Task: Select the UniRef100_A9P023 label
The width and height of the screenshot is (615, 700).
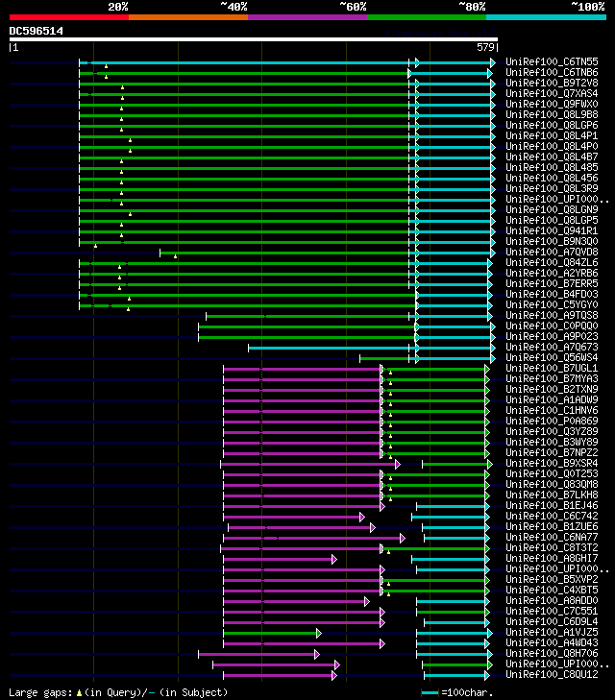Action: (x=552, y=337)
